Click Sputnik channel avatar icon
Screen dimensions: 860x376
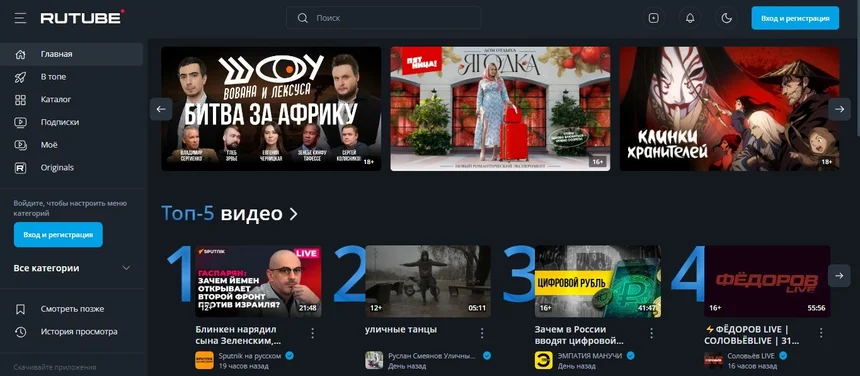pyautogui.click(x=204, y=360)
